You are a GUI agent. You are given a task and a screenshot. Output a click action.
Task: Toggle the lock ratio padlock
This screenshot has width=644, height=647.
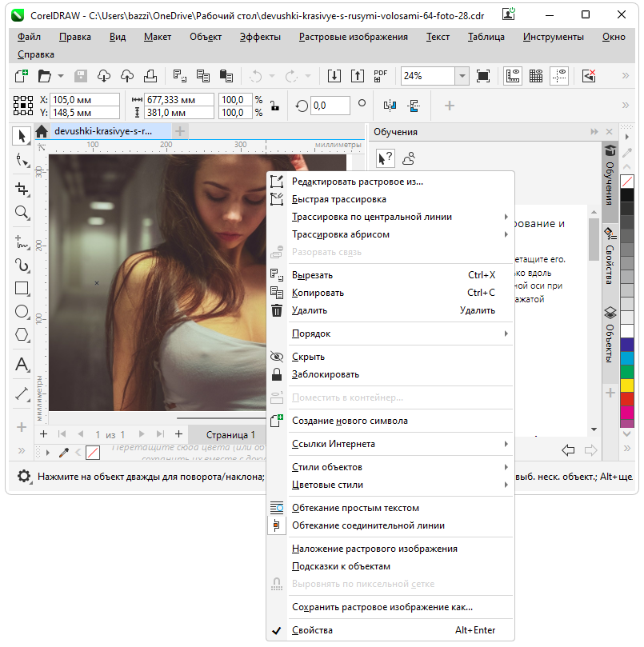tap(274, 106)
